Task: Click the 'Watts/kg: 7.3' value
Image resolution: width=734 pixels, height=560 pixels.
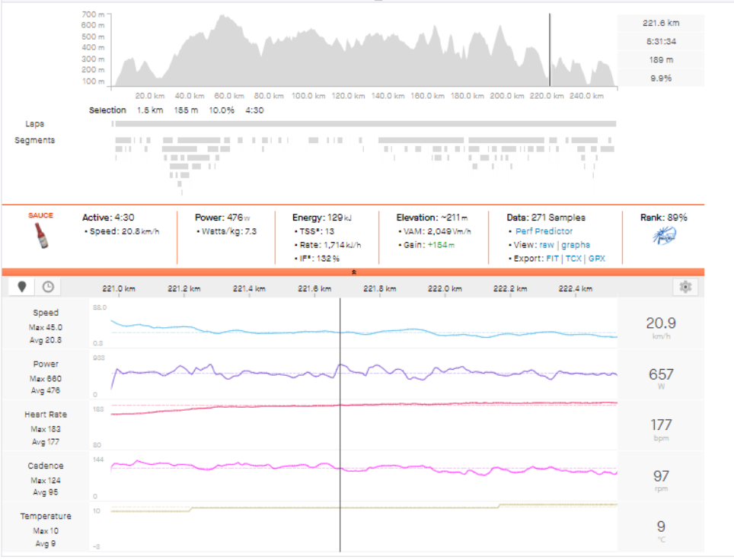Action: tap(229, 231)
